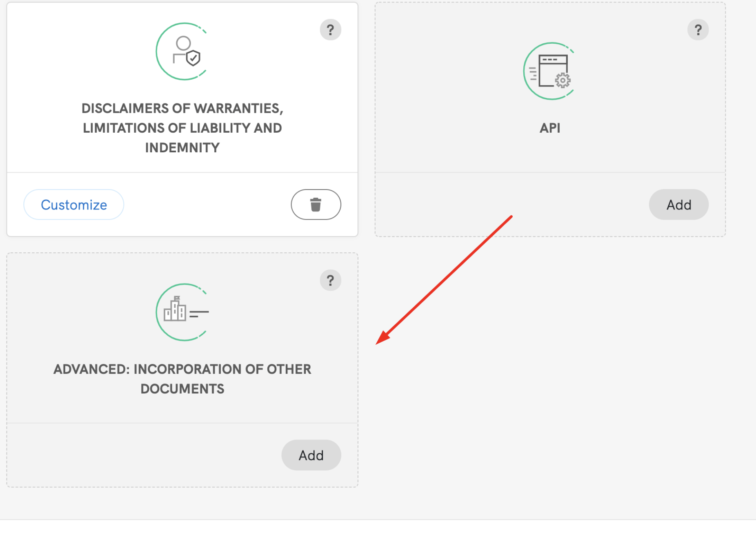Select the Disclaimers of Warranties title text
The height and width of the screenshot is (535, 756).
[x=182, y=128]
